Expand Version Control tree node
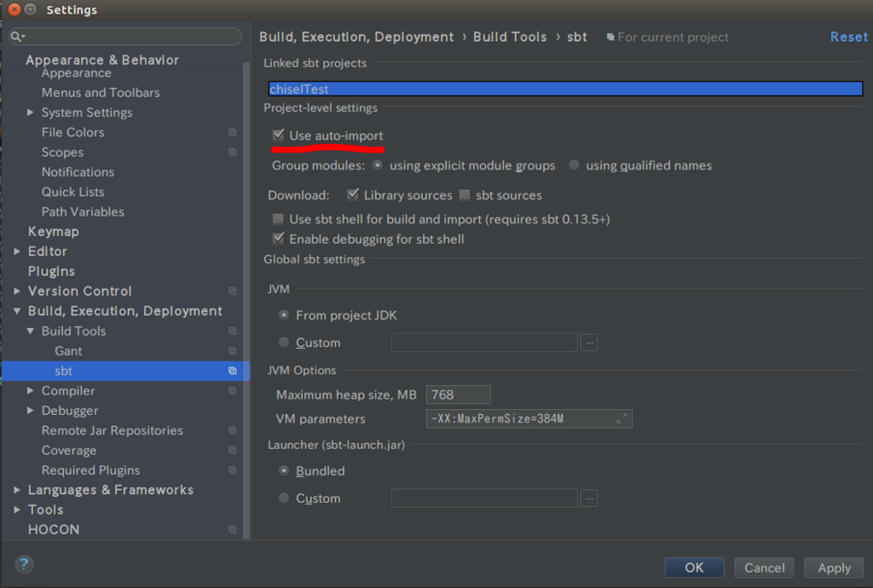This screenshot has height=588, width=873. coord(17,291)
